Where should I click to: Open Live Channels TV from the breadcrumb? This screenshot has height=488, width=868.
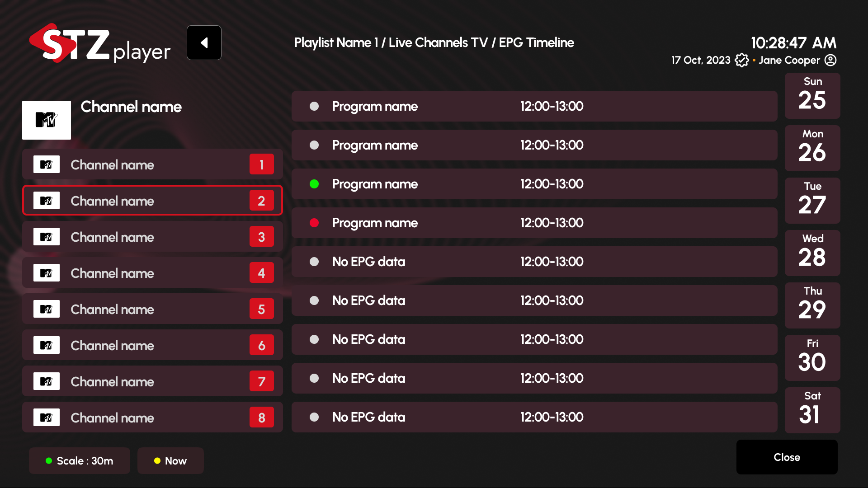437,42
